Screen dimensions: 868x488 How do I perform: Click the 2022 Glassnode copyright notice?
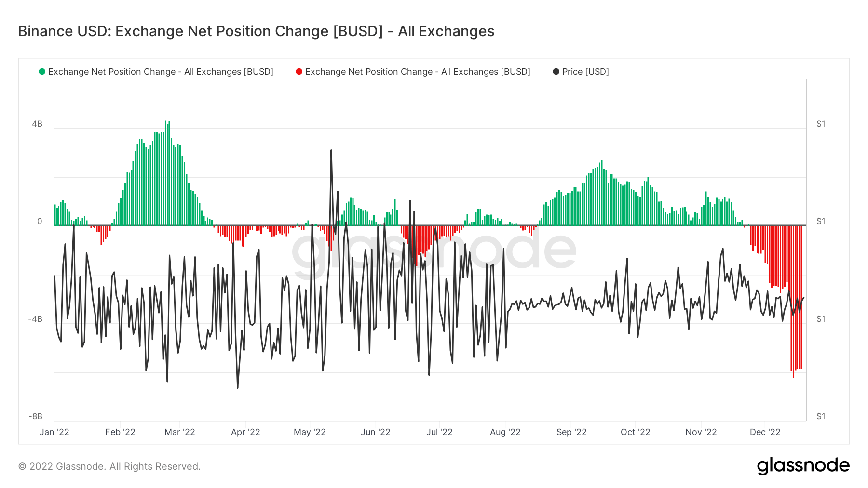[109, 466]
